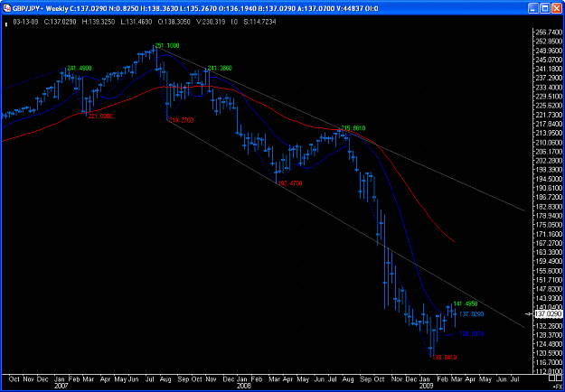
Task: Select the 241.4900 swing high label
Action: point(79,68)
